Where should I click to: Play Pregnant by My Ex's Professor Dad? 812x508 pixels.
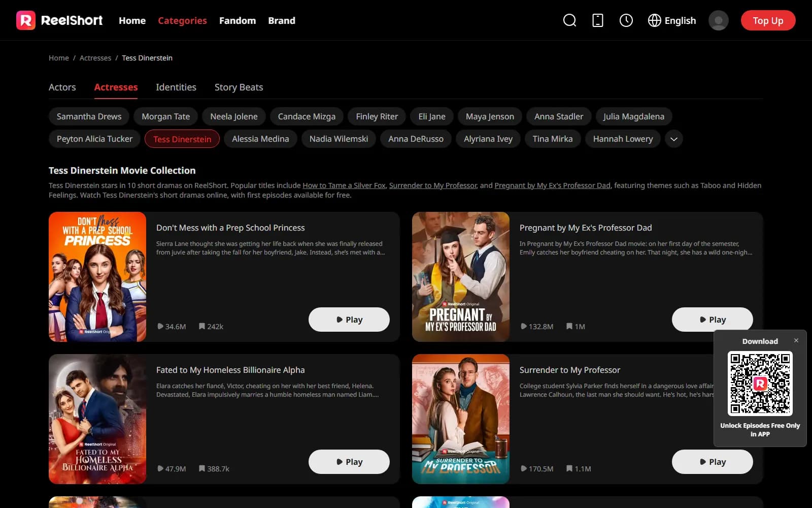(713, 320)
